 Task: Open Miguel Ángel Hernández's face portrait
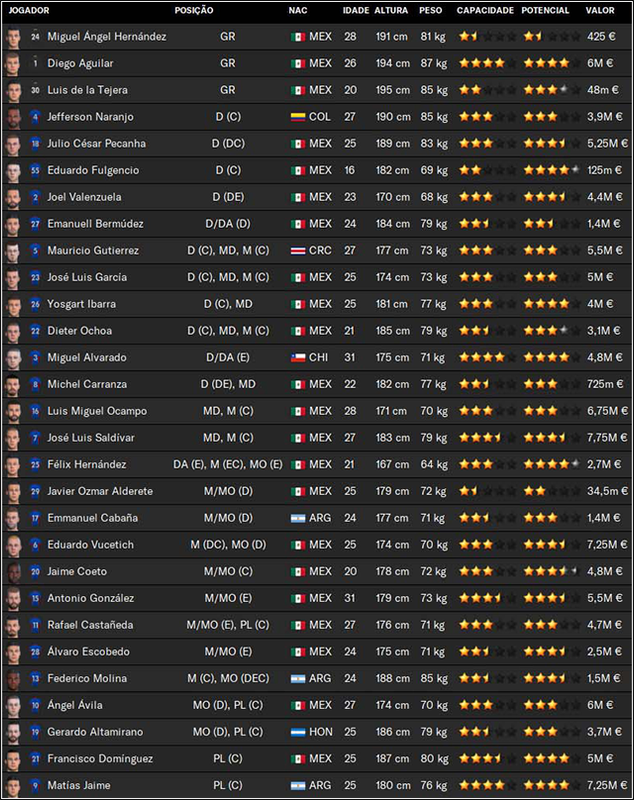(x=13, y=37)
